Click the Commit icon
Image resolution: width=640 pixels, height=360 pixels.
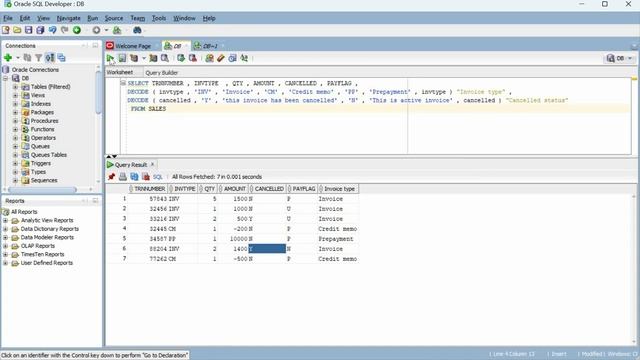[x=181, y=58]
